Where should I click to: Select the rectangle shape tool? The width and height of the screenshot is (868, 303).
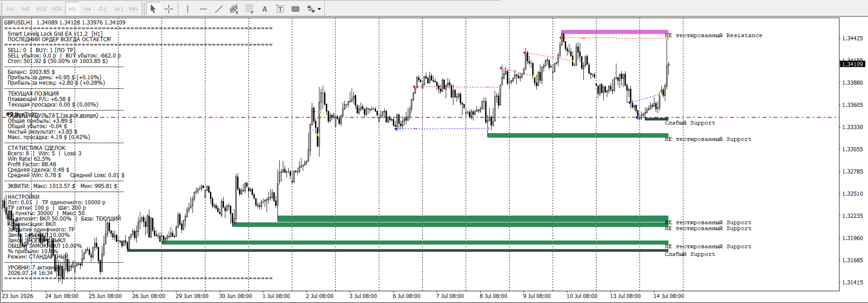pos(296,9)
